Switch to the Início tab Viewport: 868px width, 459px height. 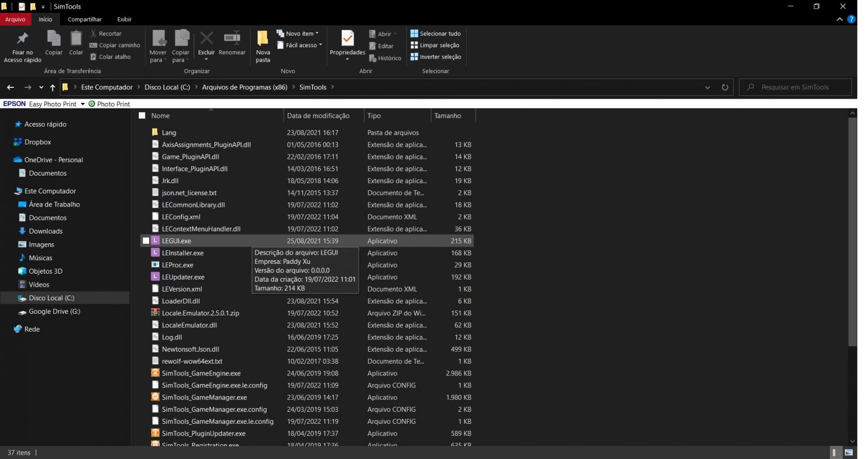pyautogui.click(x=46, y=20)
